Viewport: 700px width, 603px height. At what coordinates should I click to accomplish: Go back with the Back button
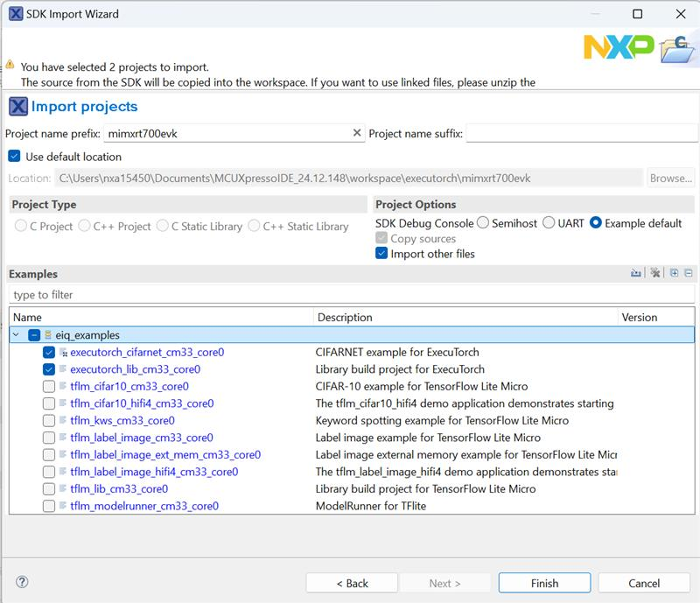(351, 583)
